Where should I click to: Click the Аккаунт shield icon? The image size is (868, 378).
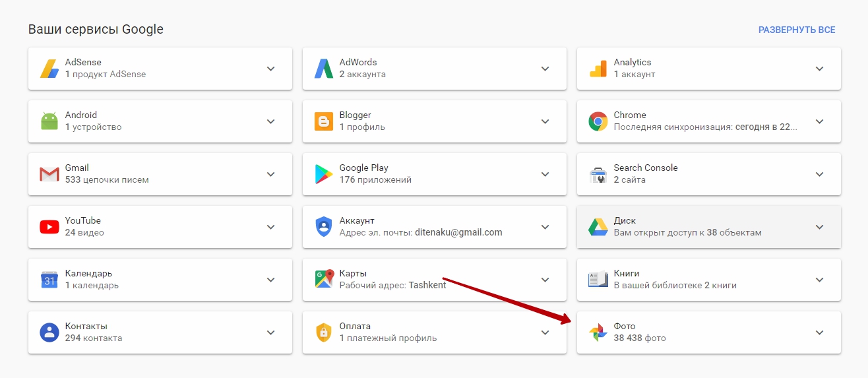coord(324,227)
